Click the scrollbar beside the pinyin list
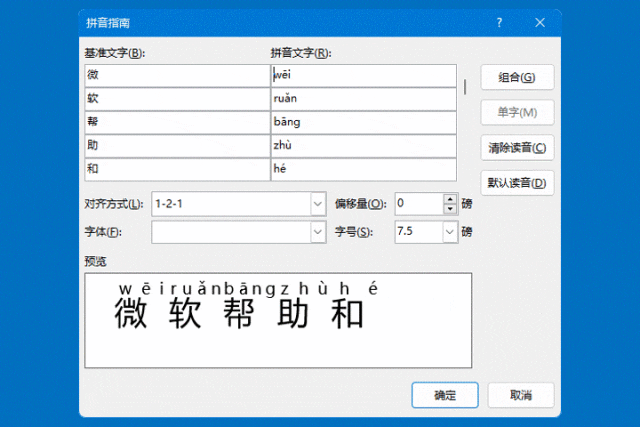The height and width of the screenshot is (427, 640). [x=465, y=87]
